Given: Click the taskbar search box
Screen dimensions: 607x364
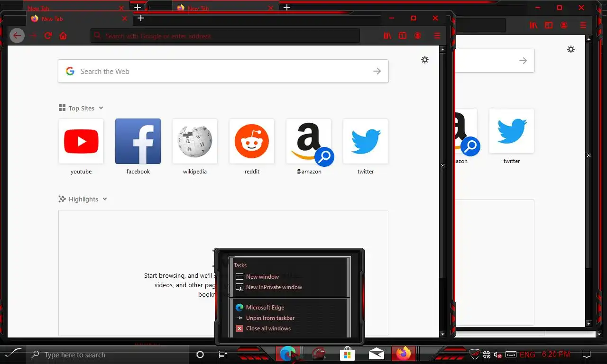Looking at the screenshot, I should point(108,355).
